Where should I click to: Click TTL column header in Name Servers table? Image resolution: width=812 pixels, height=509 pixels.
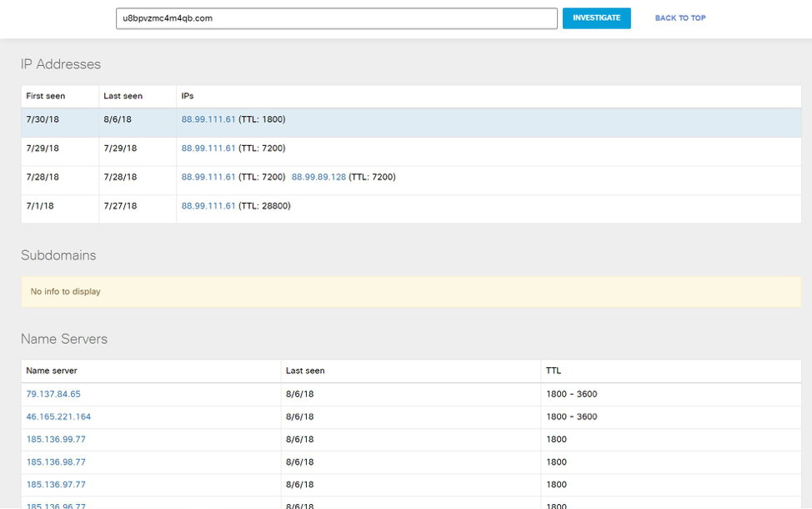pos(554,370)
